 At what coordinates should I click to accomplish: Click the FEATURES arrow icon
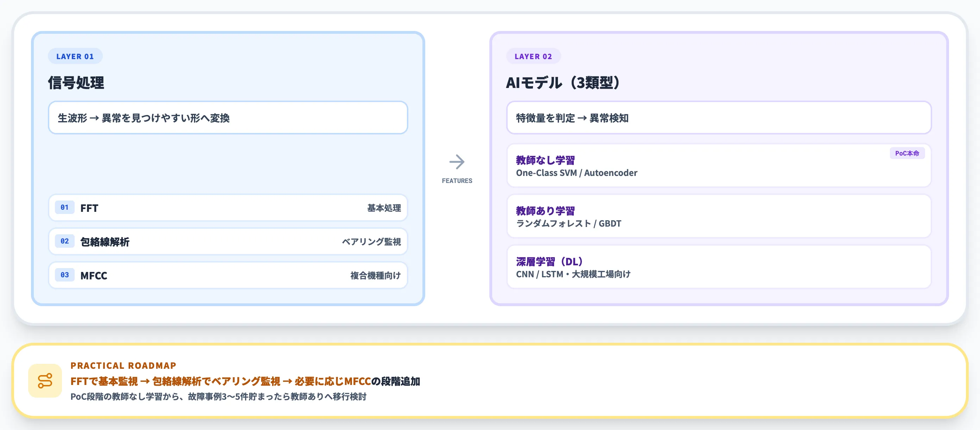point(457,162)
